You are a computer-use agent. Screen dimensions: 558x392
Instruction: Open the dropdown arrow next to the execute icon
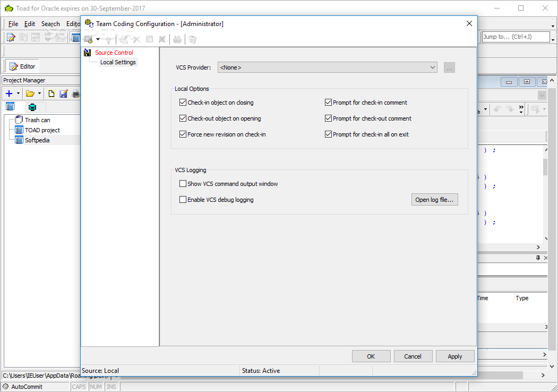click(545, 109)
